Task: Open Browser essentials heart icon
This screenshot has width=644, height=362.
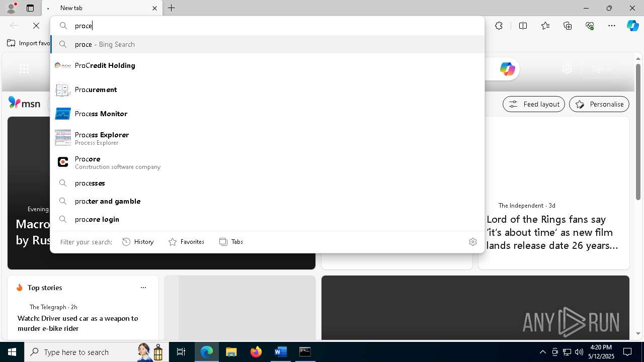Action: [x=590, y=26]
